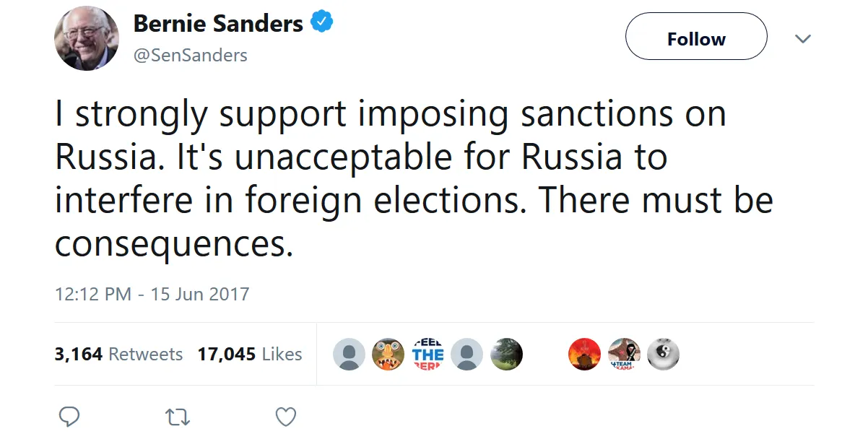Open the Bernie Sanders display name link
Image resolution: width=868 pixels, height=434 pixels.
point(218,23)
